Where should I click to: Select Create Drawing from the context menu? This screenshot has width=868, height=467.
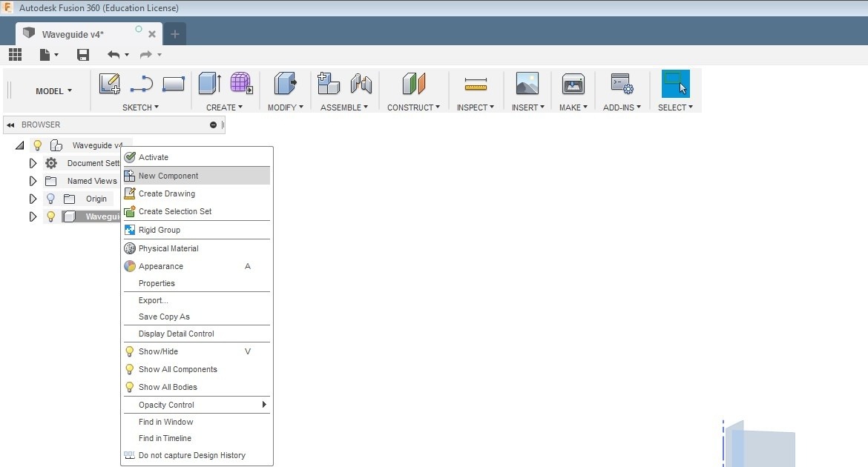[197, 193]
